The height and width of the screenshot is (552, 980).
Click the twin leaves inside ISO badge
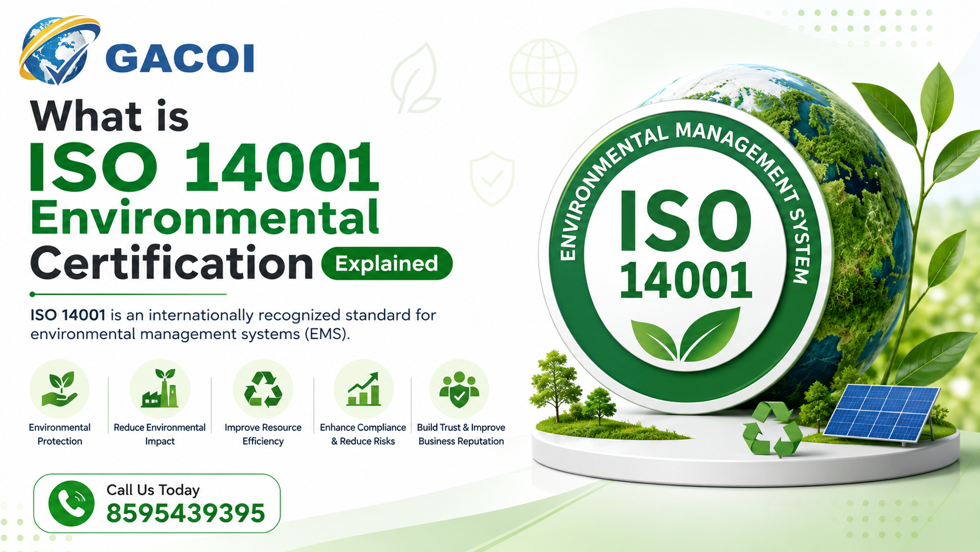(686, 334)
